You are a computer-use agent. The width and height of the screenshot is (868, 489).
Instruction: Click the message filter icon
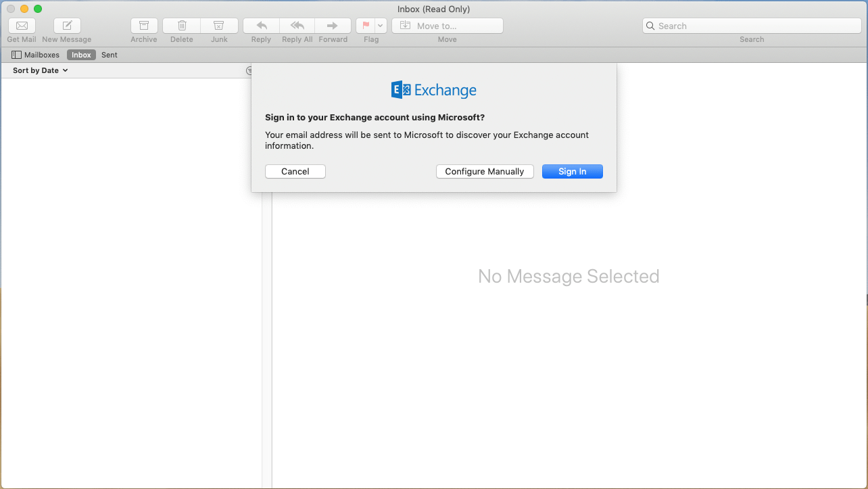pyautogui.click(x=249, y=70)
